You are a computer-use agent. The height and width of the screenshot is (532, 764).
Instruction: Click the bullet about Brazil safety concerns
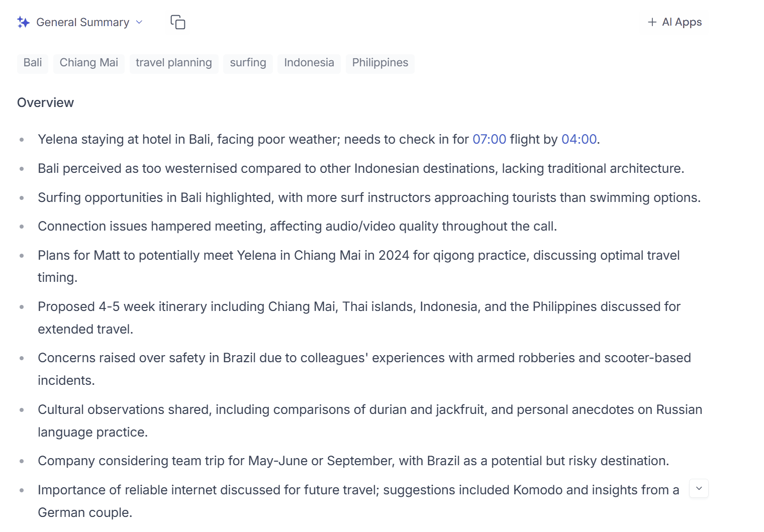coord(364,369)
